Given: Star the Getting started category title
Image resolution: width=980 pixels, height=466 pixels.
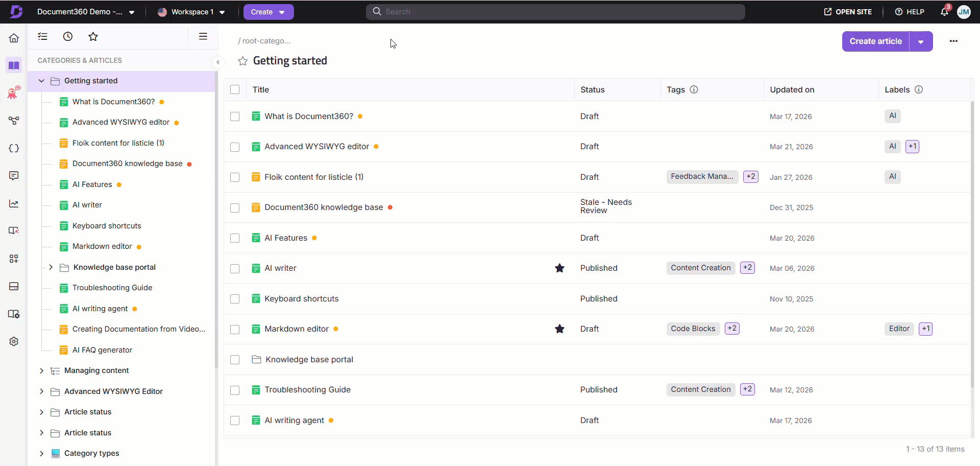Looking at the screenshot, I should 243,61.
